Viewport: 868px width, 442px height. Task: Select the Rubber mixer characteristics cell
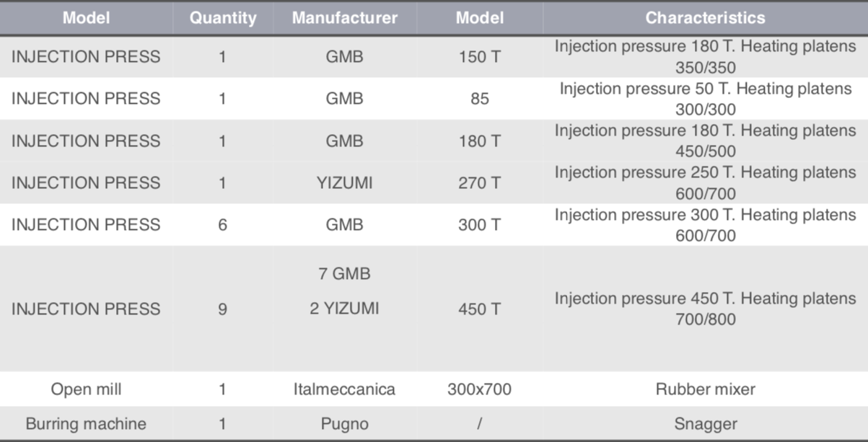click(705, 389)
